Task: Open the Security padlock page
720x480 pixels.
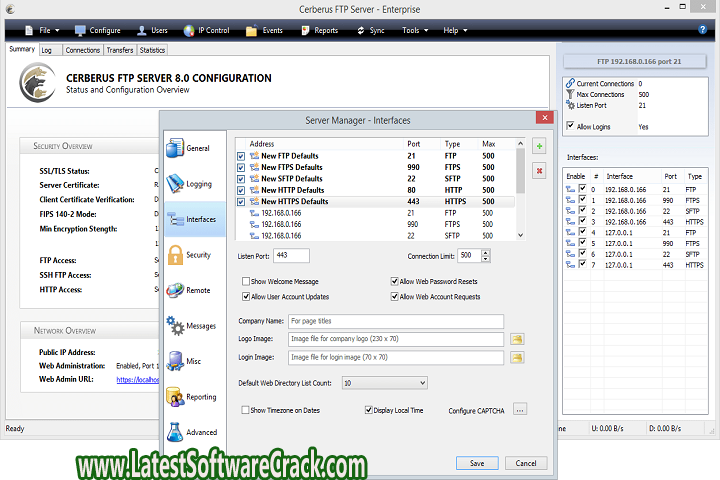Action: click(175, 256)
